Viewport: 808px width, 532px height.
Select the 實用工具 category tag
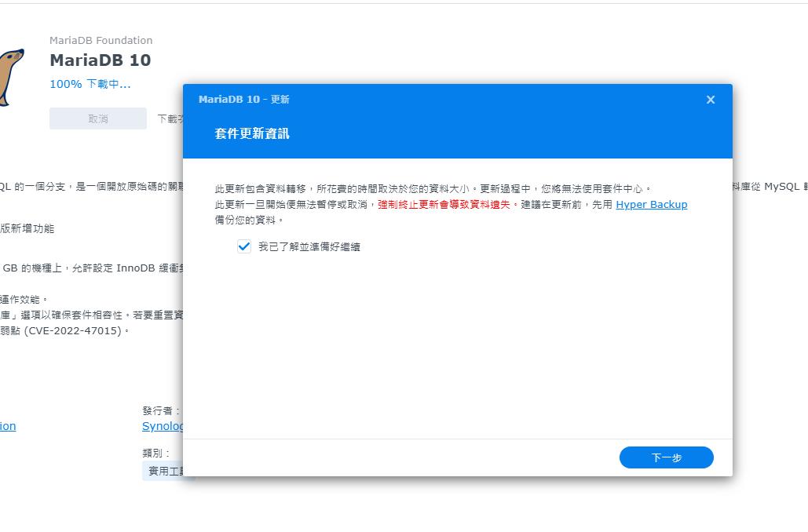[x=165, y=471]
